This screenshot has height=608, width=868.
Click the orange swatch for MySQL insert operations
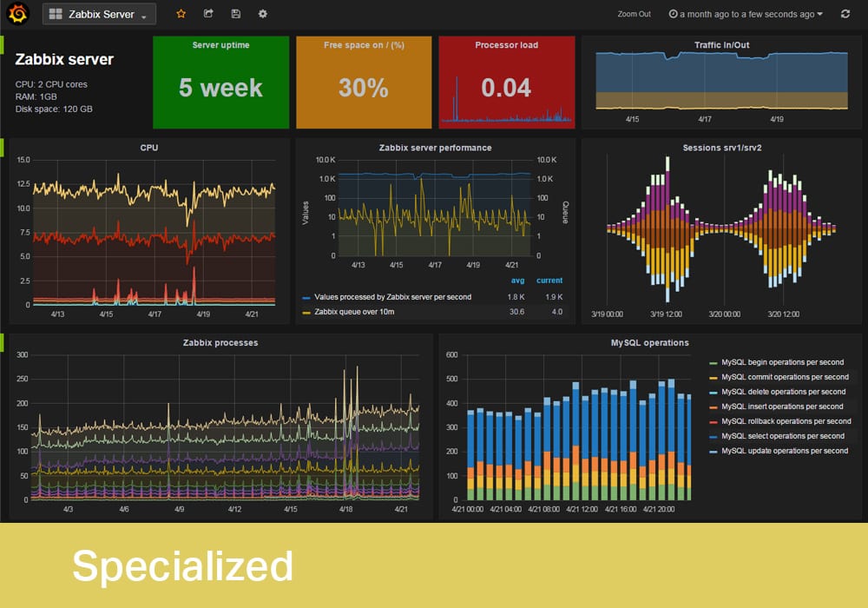click(x=713, y=407)
